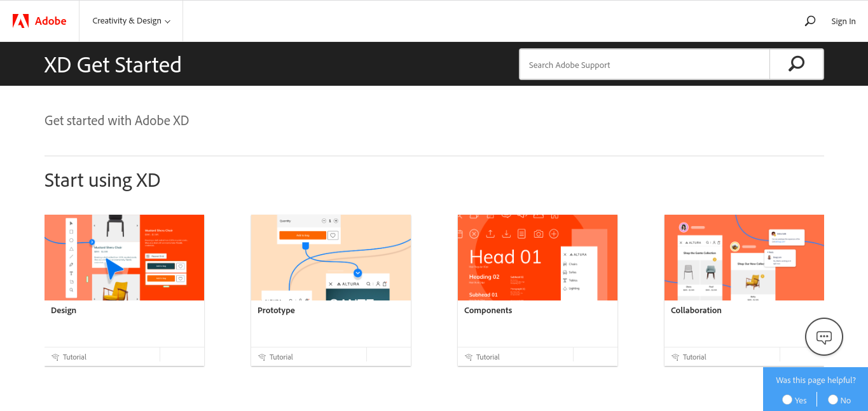Click the Tutorial label under Prototype
This screenshot has height=411, width=868.
tap(281, 357)
